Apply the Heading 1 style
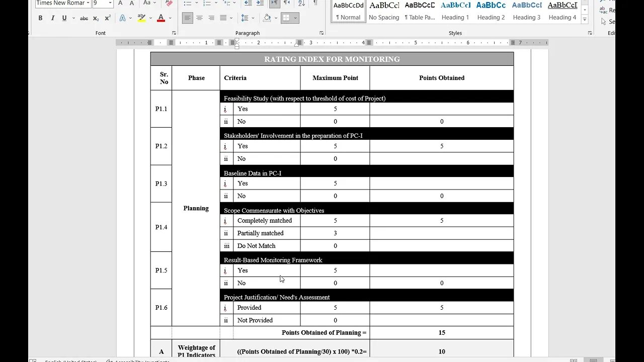The image size is (644, 362). point(455,11)
